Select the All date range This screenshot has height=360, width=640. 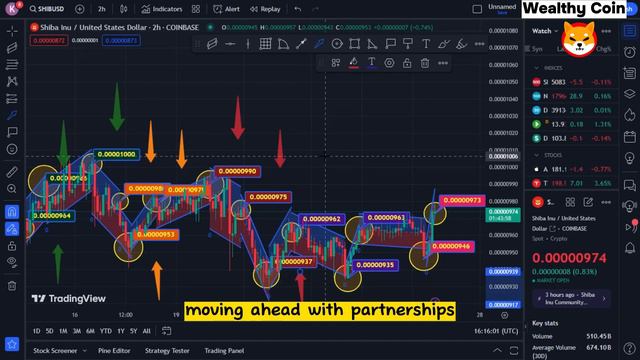pos(147,331)
